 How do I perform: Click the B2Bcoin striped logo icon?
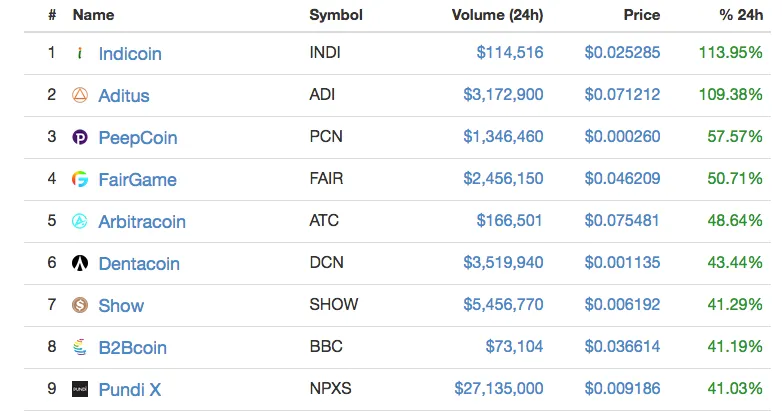[80, 347]
